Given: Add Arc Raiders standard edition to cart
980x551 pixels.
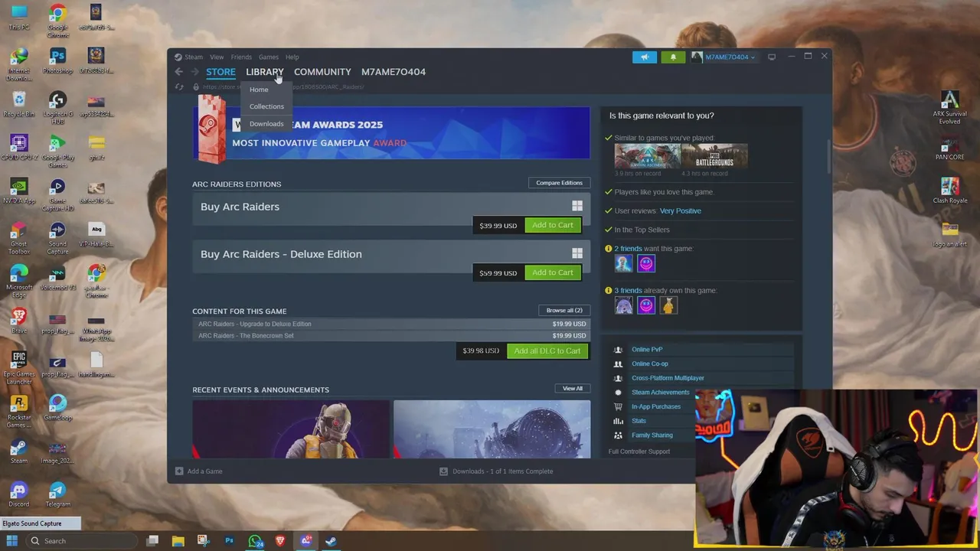Looking at the screenshot, I should [553, 225].
